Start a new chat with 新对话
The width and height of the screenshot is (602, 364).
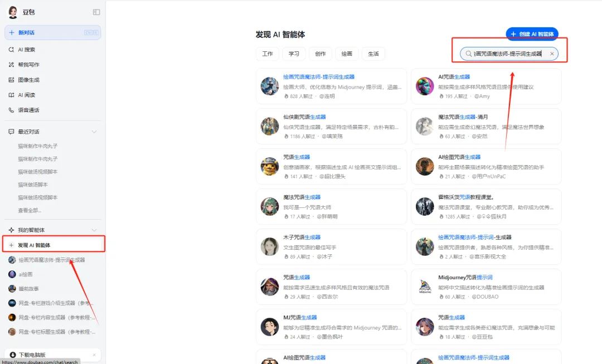pos(52,33)
